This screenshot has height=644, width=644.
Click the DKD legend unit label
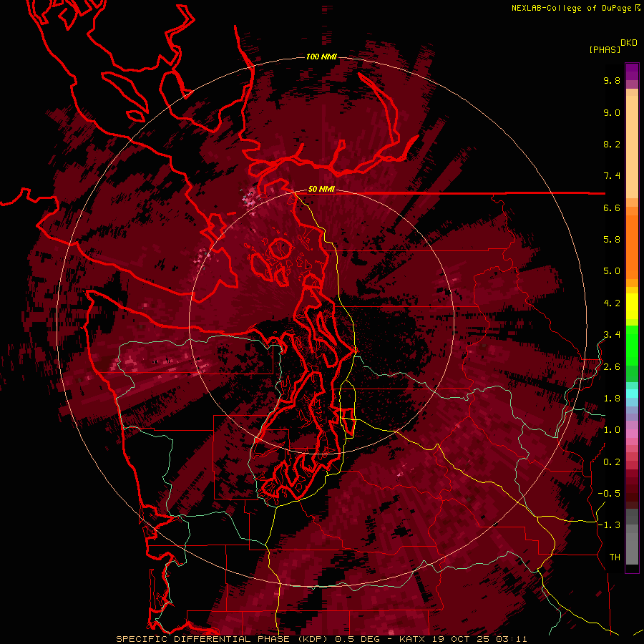(x=629, y=43)
